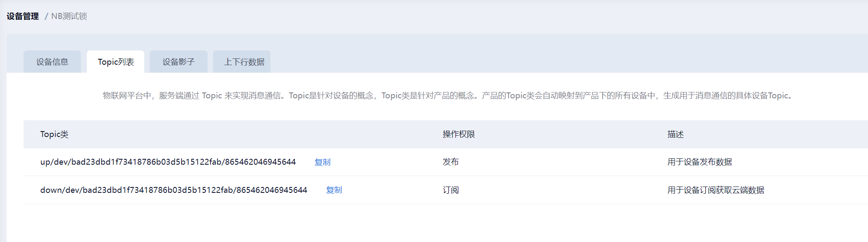Image resolution: width=868 pixels, height=242 pixels.
Task: Open the 设备影子 tab
Action: 179,62
